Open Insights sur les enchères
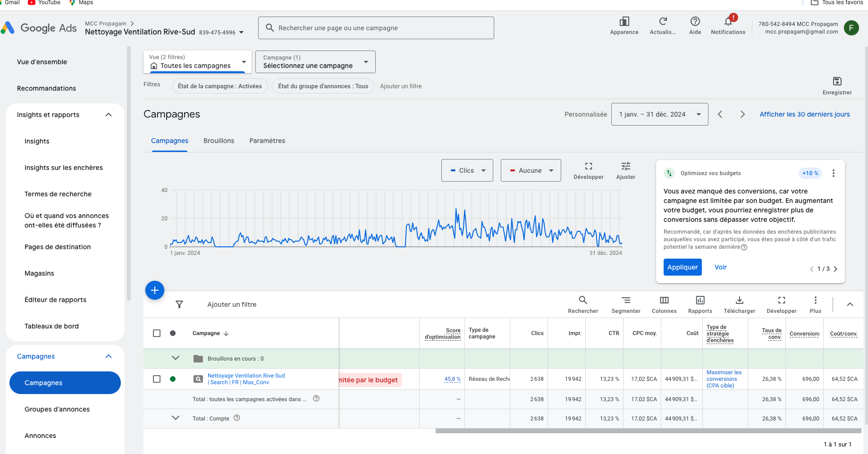Viewport: 868px width, 454px height. [64, 168]
